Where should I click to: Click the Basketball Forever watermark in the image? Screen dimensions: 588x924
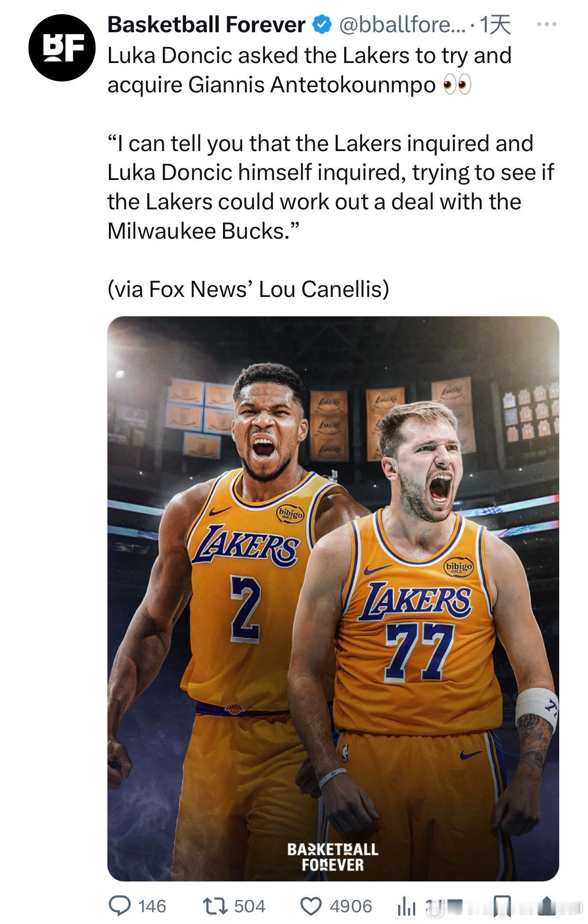[332, 857]
